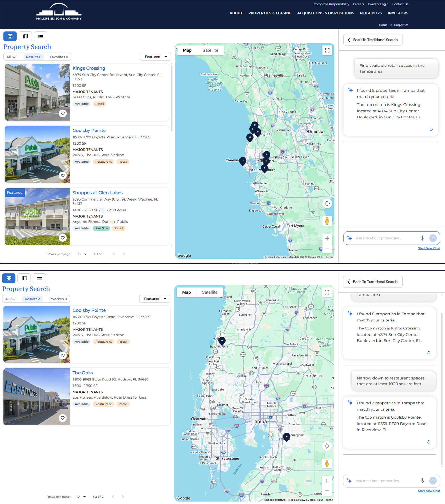Select Results 2 tab
The height and width of the screenshot is (504, 445).
click(32, 299)
